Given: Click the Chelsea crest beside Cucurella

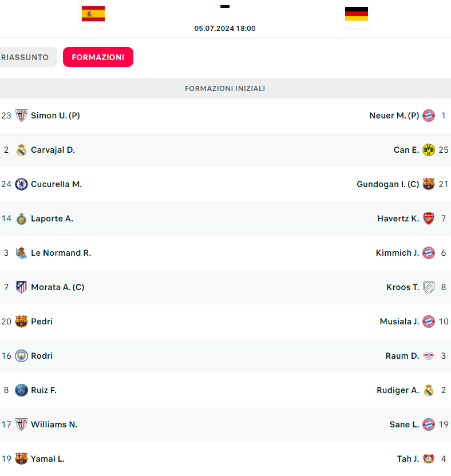Looking at the screenshot, I should pyautogui.click(x=21, y=184).
